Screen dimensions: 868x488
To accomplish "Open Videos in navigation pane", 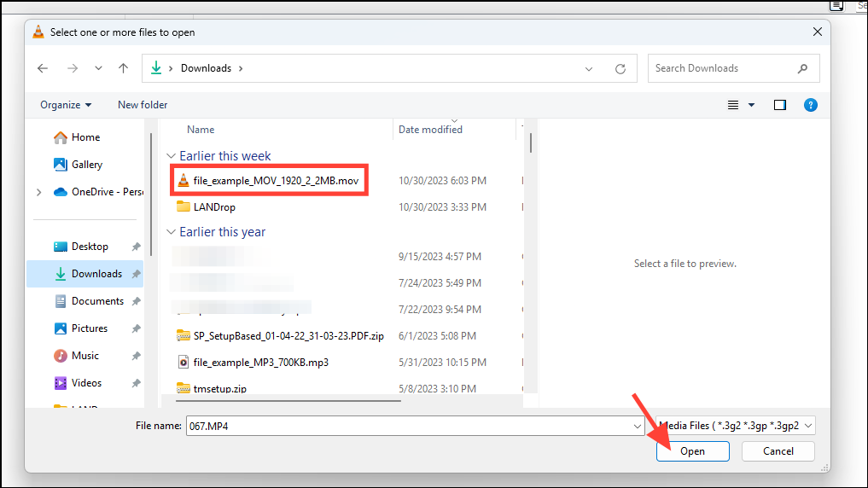I will tap(78, 383).
